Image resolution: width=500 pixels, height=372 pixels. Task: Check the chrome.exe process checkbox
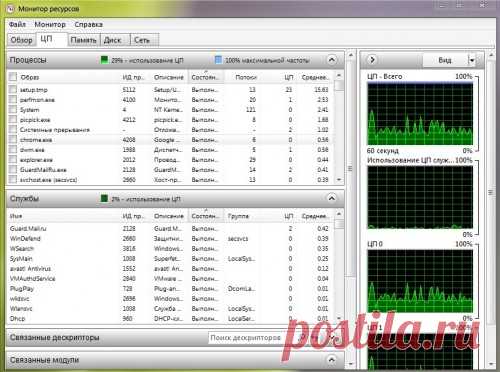tap(13, 140)
